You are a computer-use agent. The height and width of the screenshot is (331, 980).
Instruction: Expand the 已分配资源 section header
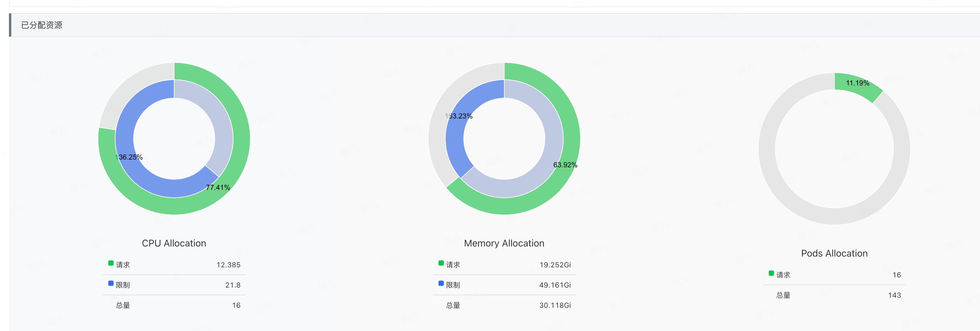pyautogui.click(x=42, y=25)
